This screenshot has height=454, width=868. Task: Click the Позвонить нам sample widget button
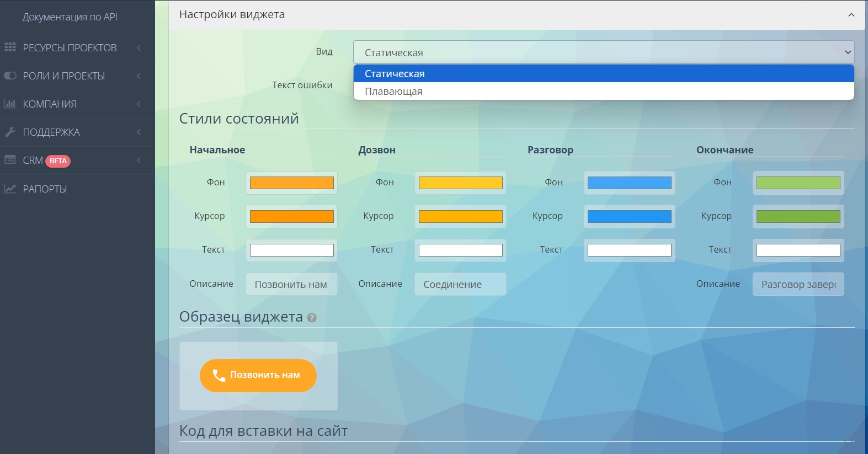258,376
